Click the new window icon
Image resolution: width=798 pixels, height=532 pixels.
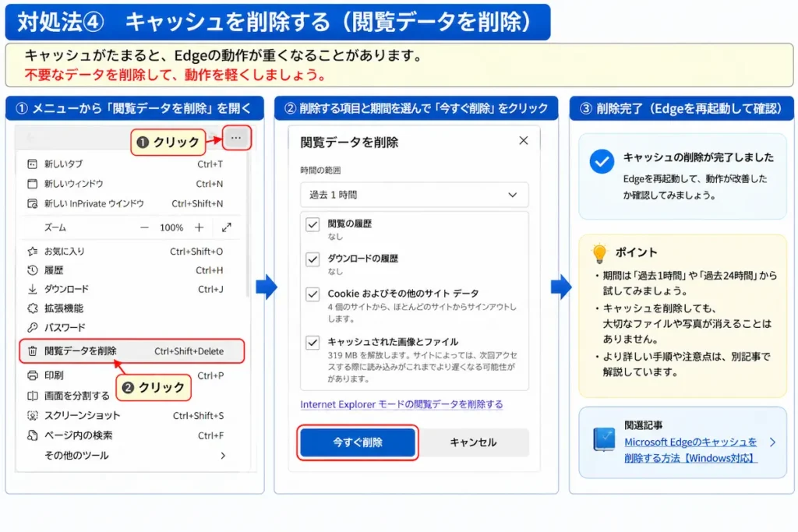click(32, 184)
